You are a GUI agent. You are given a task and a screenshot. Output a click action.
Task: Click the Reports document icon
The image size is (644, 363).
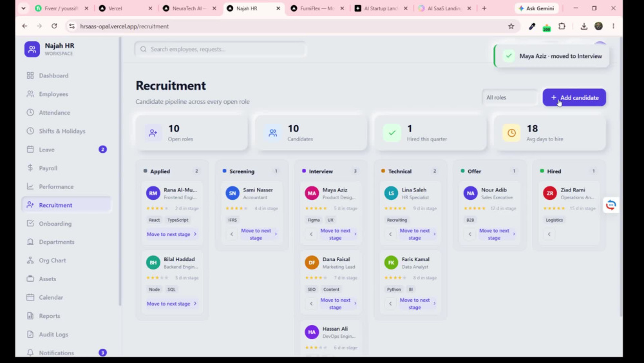click(30, 316)
